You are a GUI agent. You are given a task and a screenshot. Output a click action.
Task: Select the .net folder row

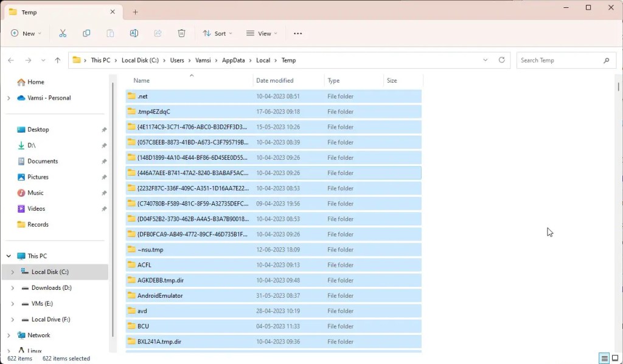pyautogui.click(x=273, y=97)
